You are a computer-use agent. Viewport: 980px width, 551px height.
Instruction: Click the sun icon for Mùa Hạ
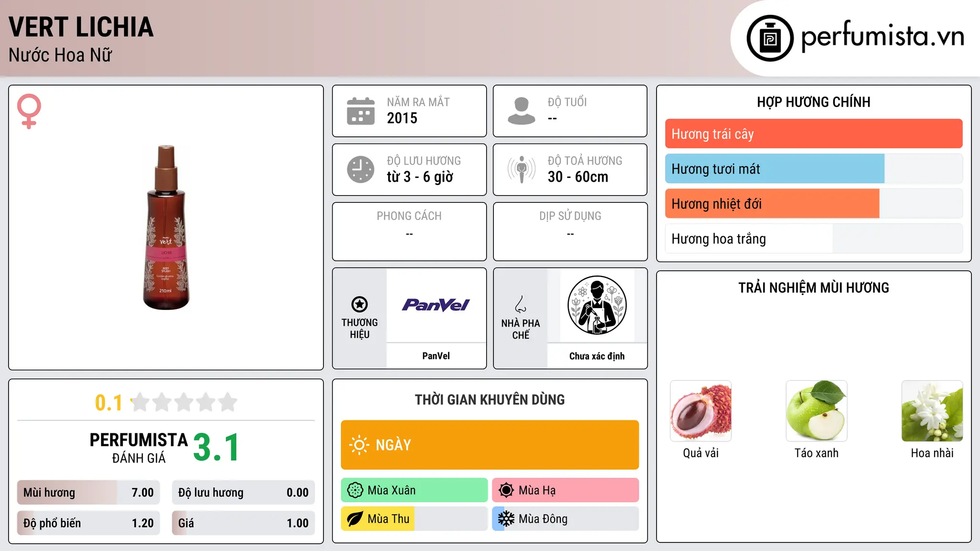point(506,490)
